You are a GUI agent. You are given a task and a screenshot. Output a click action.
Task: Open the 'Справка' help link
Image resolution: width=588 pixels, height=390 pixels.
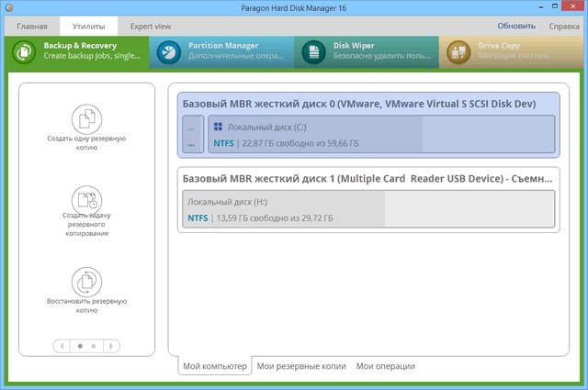563,27
